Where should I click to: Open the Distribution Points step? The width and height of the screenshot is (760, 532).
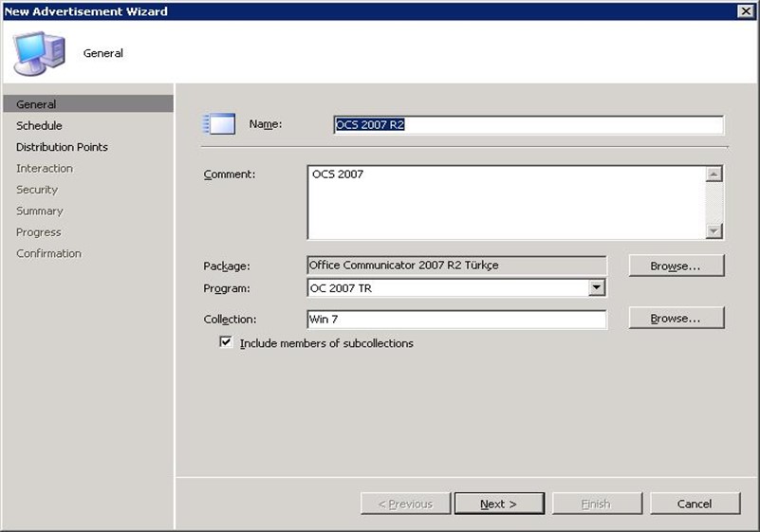pos(62,147)
